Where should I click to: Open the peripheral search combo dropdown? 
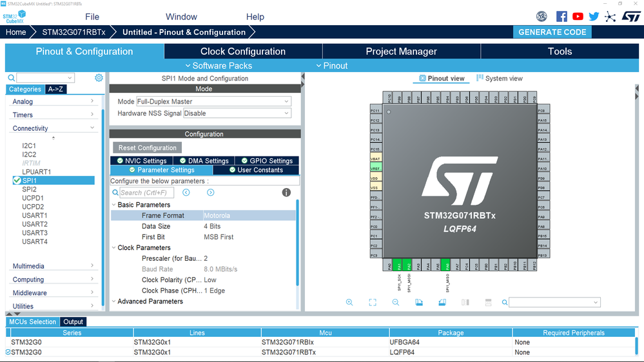pyautogui.click(x=46, y=77)
